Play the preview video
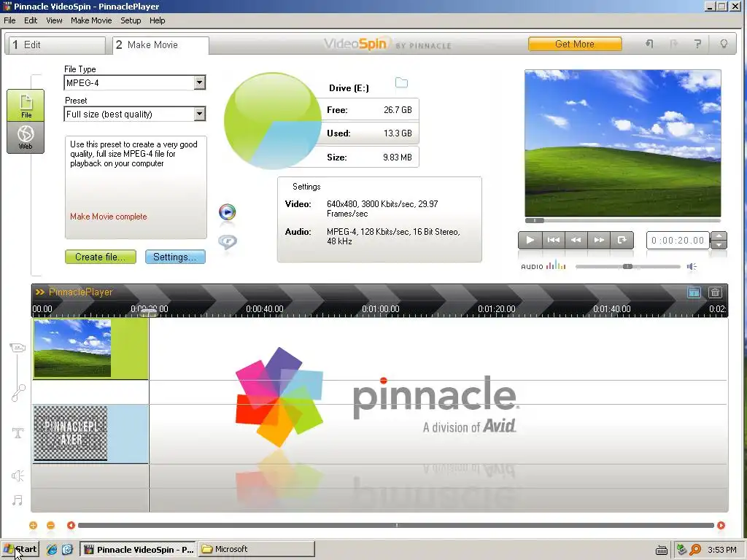747x560 pixels. pos(530,240)
